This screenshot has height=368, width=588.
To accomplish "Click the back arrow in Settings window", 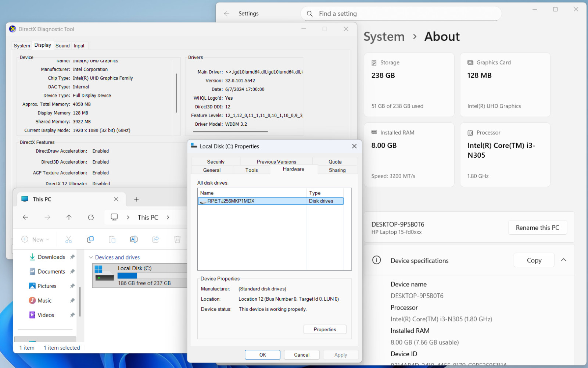I will point(226,14).
